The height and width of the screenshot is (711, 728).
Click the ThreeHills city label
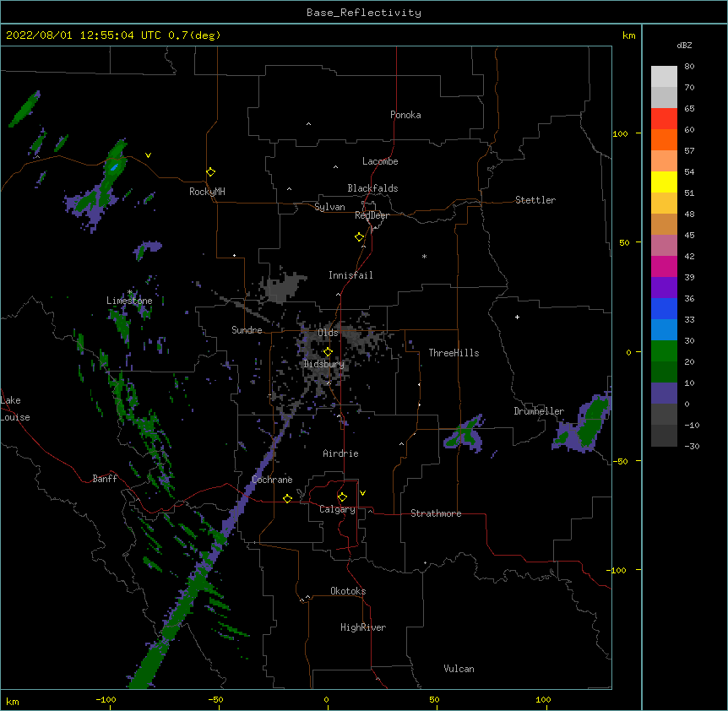point(454,353)
